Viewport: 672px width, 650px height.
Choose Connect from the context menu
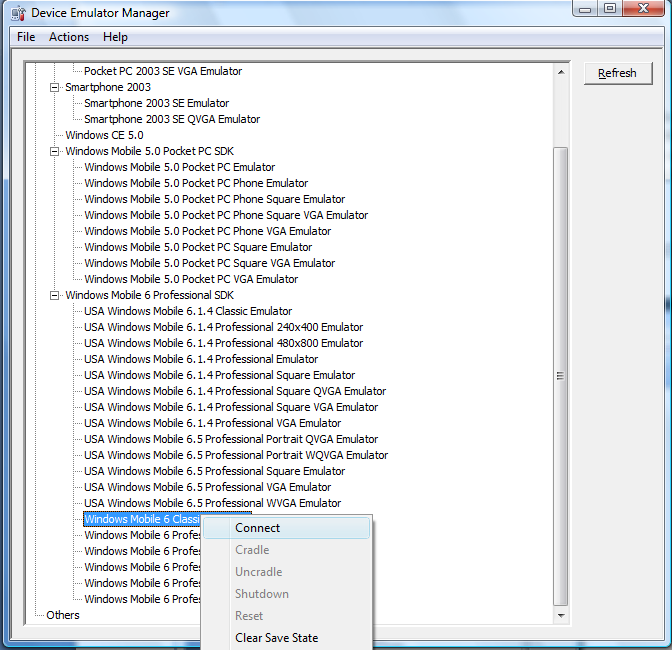pyautogui.click(x=286, y=528)
